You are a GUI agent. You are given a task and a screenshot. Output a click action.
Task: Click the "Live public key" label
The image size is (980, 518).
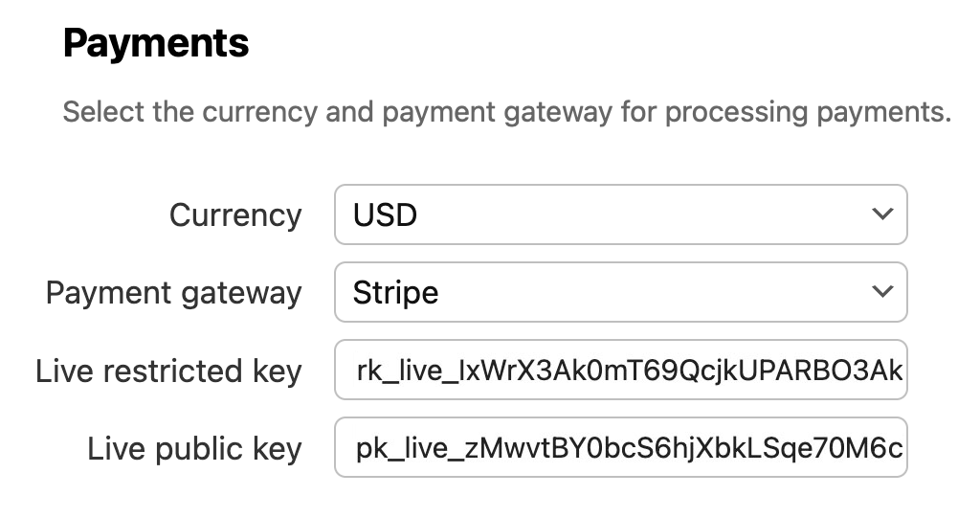click(194, 449)
